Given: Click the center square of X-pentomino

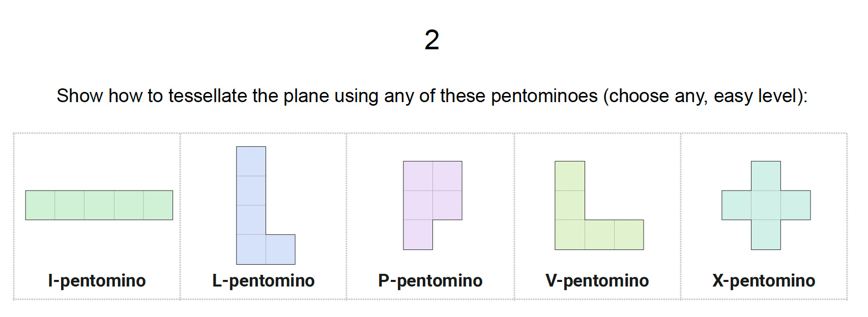Looking at the screenshot, I should [x=766, y=205].
